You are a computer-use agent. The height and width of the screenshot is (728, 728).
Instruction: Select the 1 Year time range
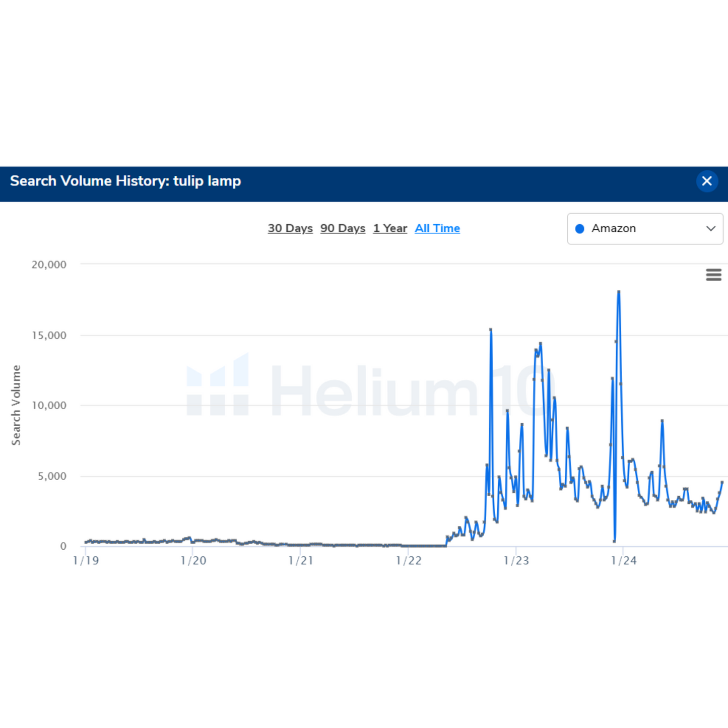[x=390, y=228]
